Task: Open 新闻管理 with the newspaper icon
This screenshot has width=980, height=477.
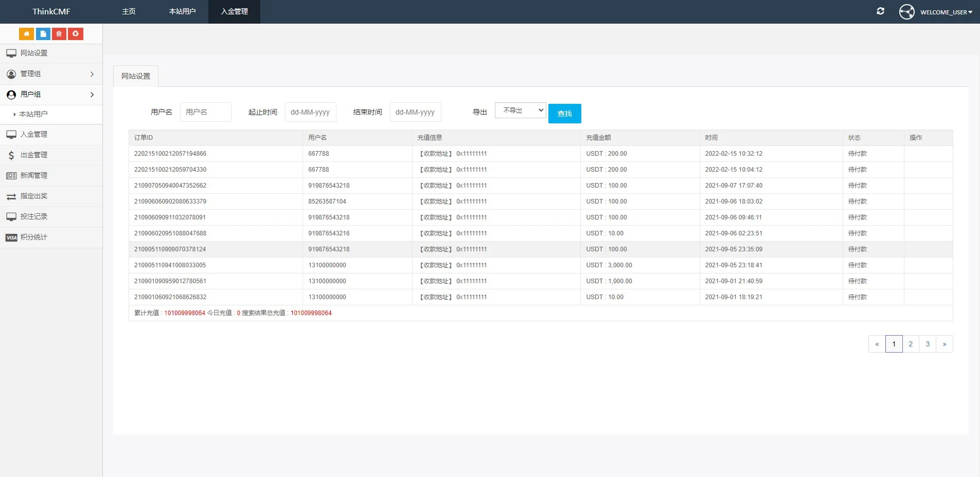Action: 34,175
